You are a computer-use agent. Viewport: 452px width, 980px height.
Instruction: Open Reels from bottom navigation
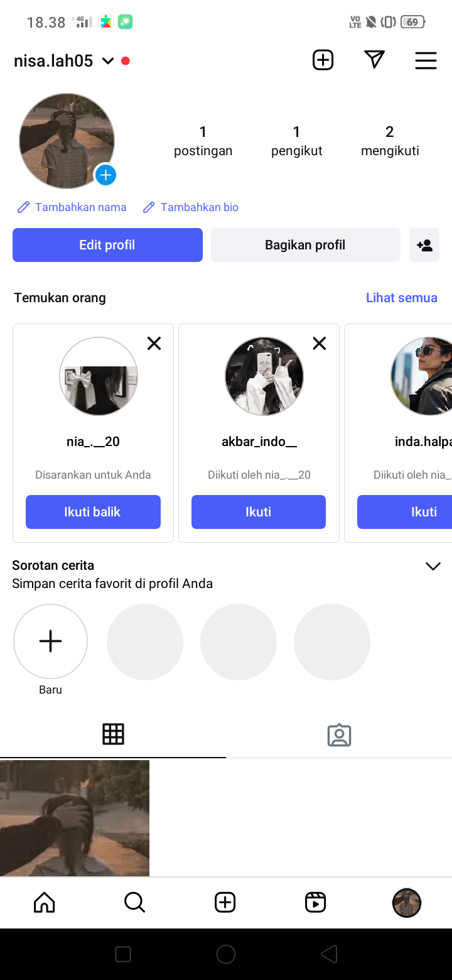315,903
